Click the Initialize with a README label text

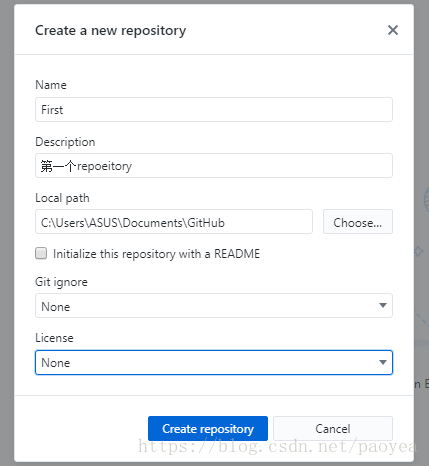(x=156, y=254)
